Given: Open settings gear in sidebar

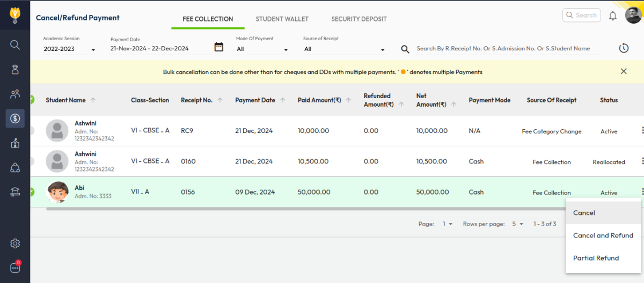Looking at the screenshot, I should 15,244.
